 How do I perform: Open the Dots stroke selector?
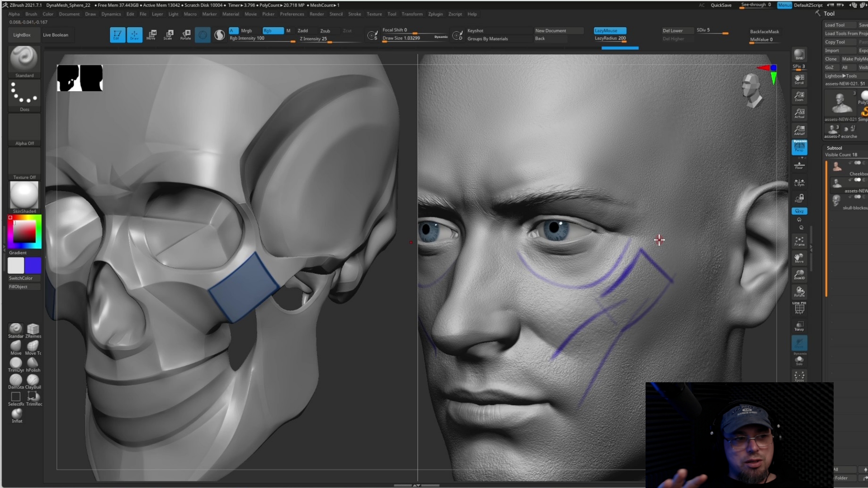[24, 96]
